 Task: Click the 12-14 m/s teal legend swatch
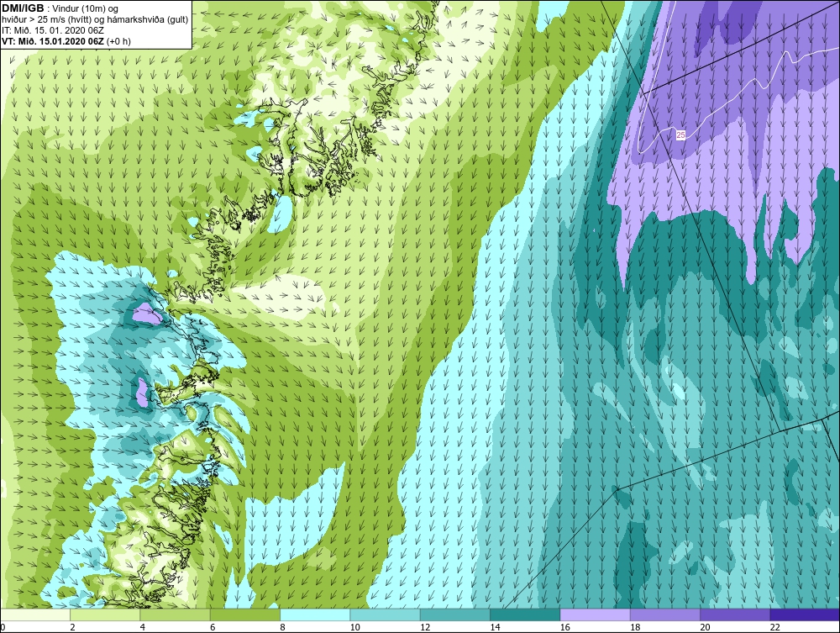click(x=455, y=615)
